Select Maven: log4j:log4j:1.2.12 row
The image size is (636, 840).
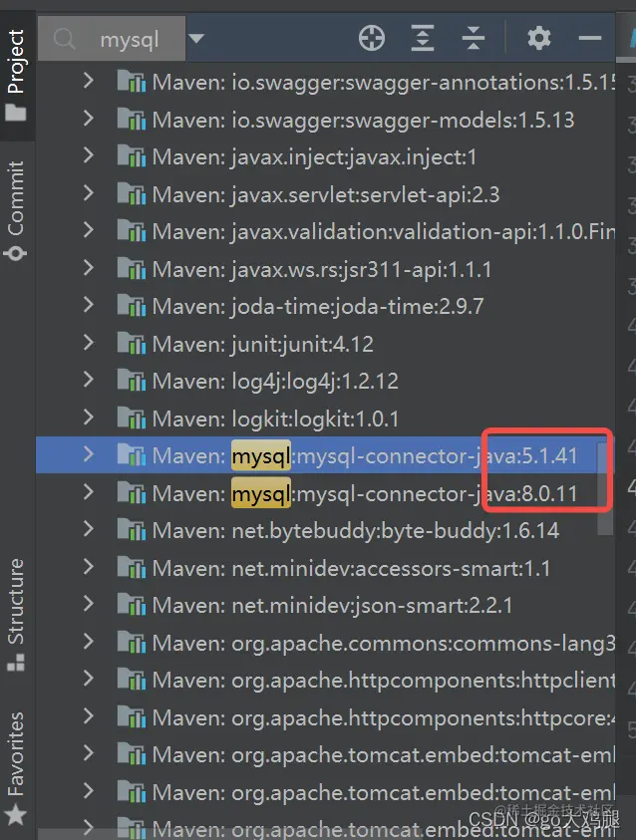click(325, 381)
